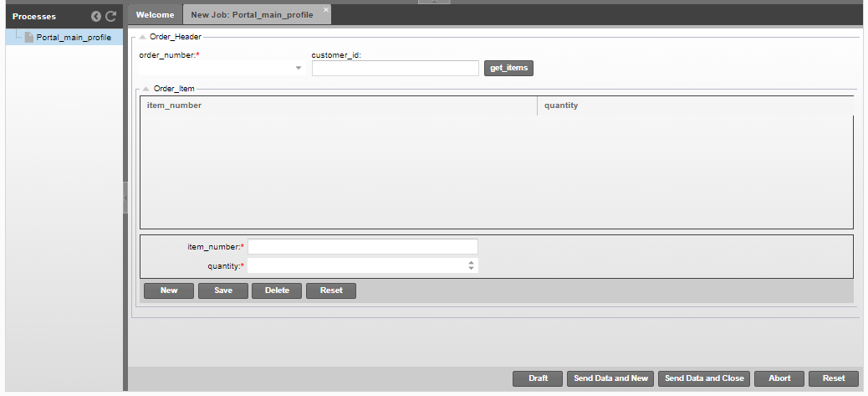Screen dimensions: 868x396
Task: Click Reset beside the Delete button
Action: coord(331,291)
